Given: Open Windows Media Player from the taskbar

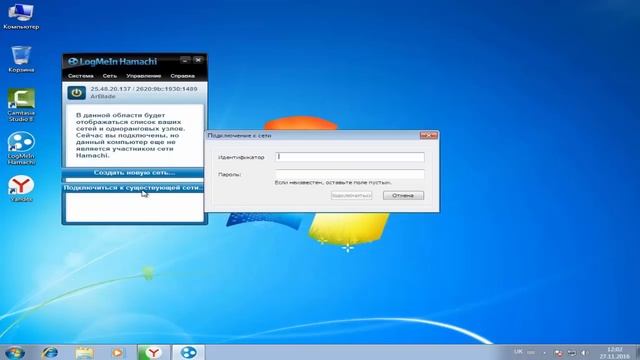Looking at the screenshot, I should tap(118, 353).
